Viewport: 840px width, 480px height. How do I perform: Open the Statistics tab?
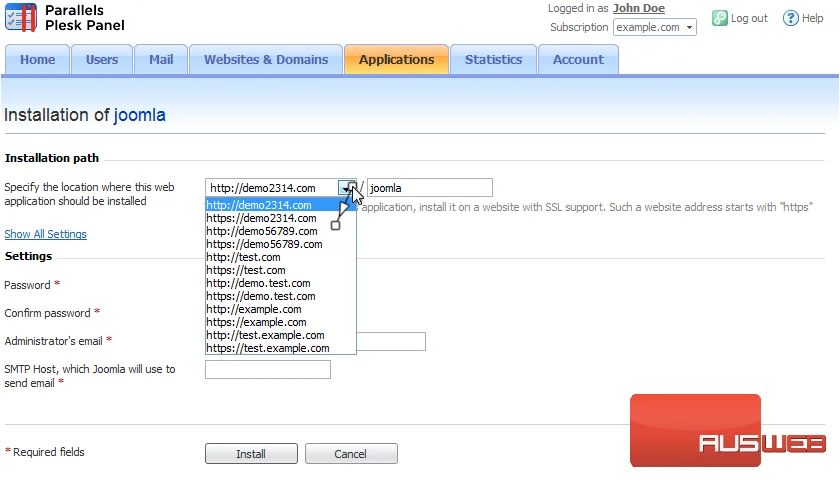click(493, 59)
